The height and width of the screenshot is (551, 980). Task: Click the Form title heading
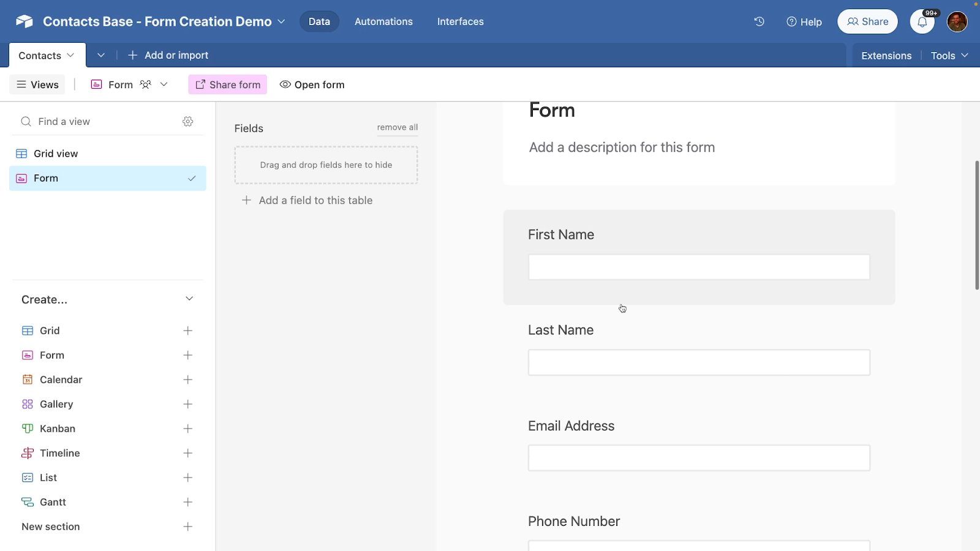552,110
